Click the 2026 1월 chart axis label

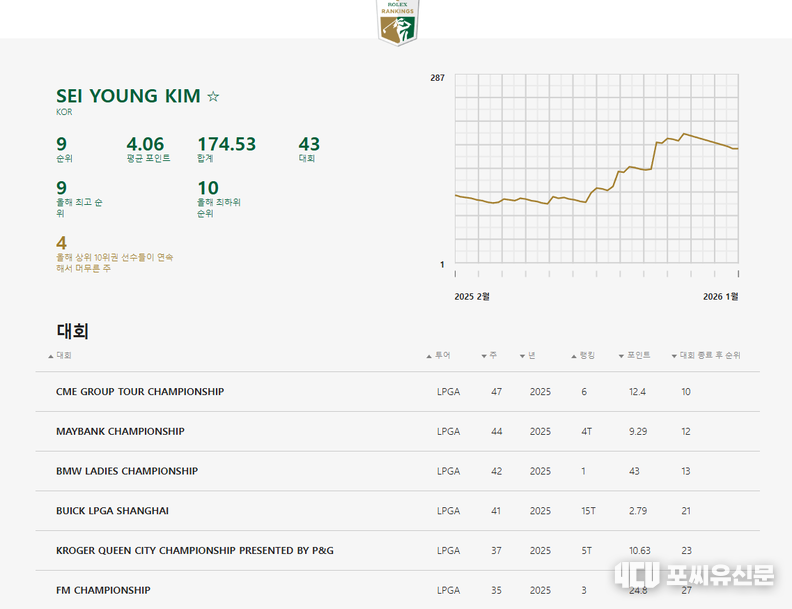pos(720,296)
